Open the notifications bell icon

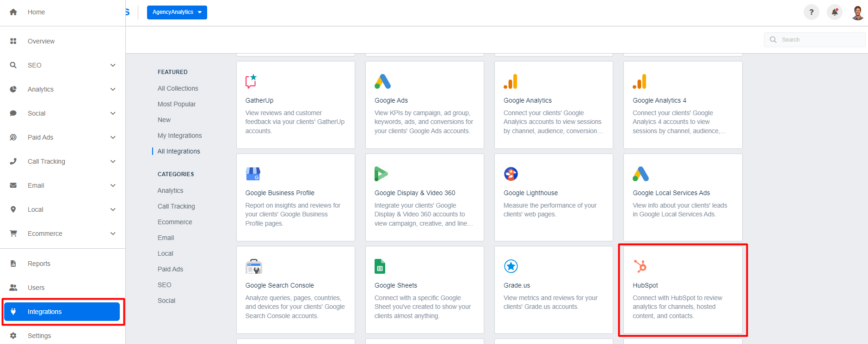point(835,12)
